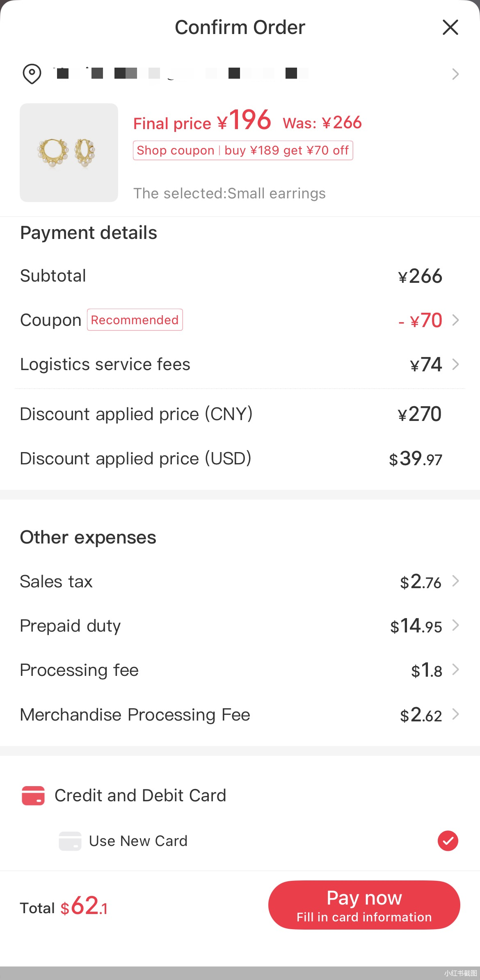Close the Confirm Order sheet
Viewport: 480px width, 980px height.
pos(450,27)
